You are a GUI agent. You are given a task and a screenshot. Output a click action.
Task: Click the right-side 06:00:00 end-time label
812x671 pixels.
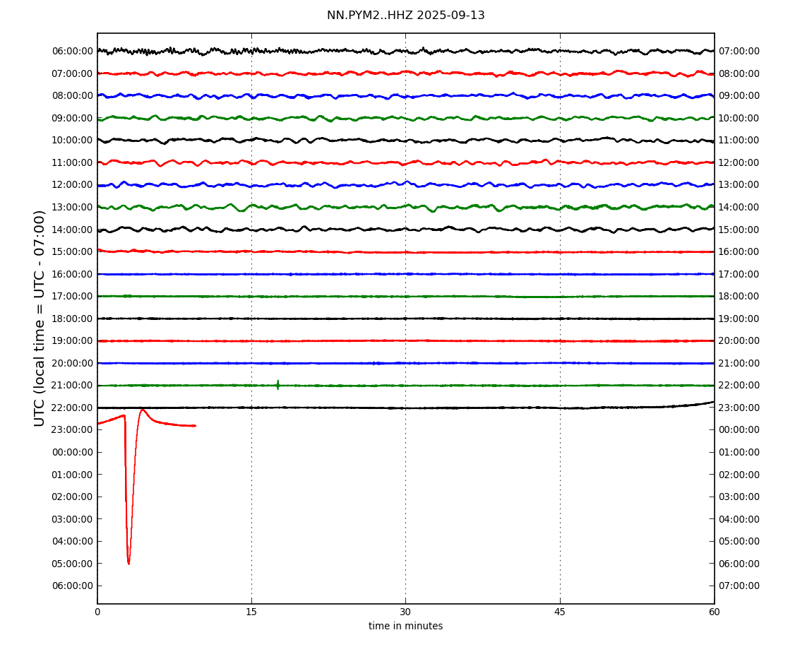(x=739, y=564)
